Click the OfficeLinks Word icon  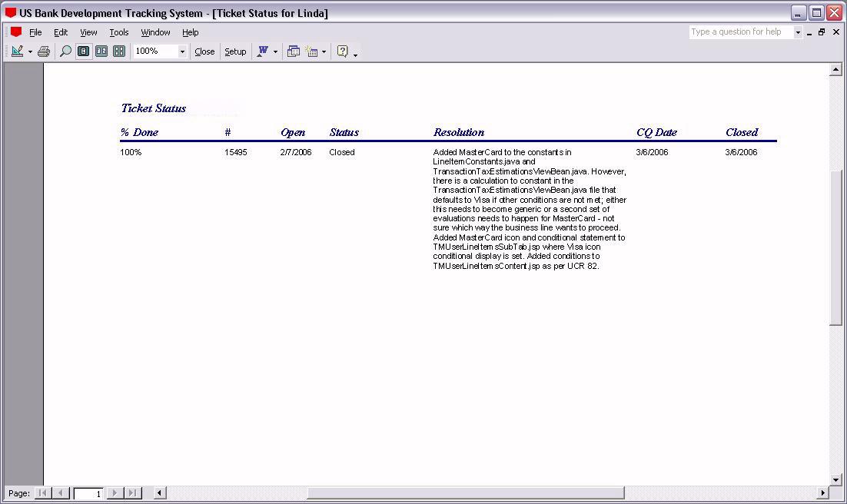tap(263, 51)
